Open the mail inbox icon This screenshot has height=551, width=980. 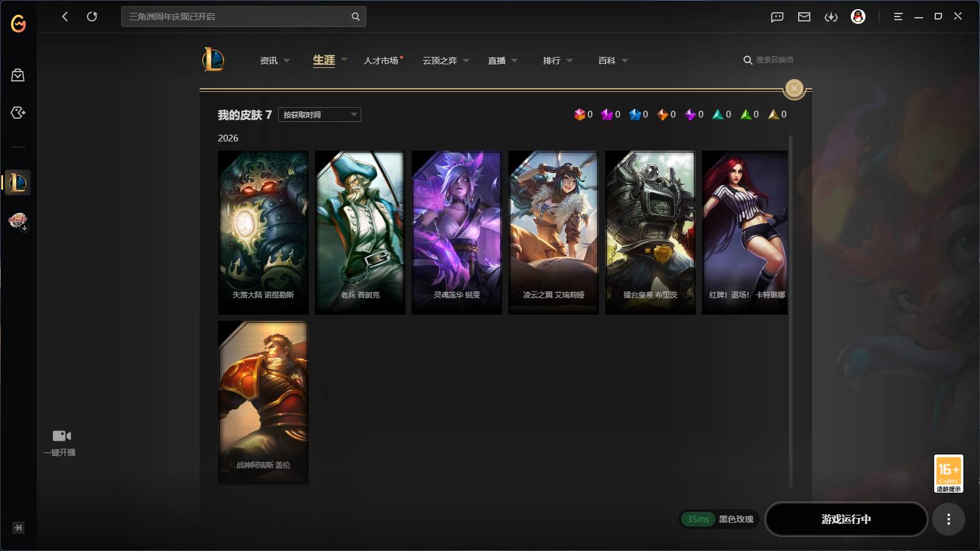point(804,17)
